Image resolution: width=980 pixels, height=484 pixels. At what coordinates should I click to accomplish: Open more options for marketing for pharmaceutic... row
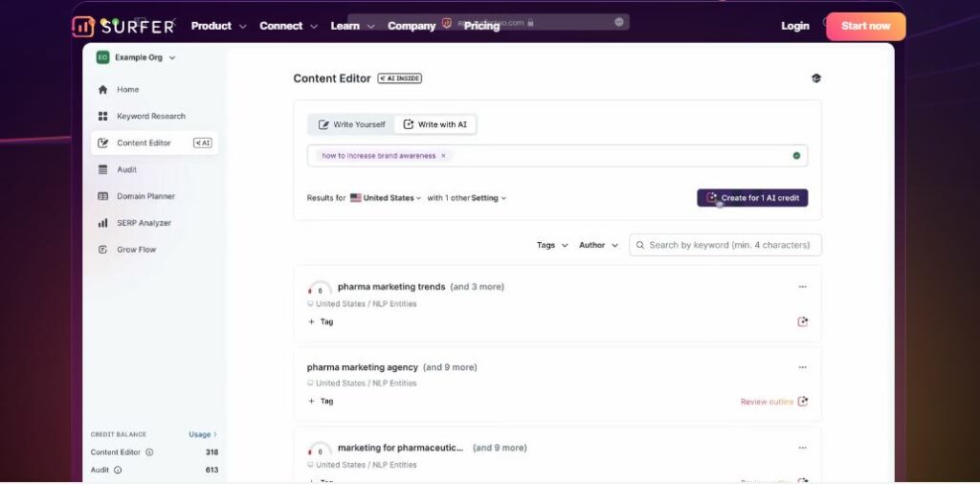(803, 448)
